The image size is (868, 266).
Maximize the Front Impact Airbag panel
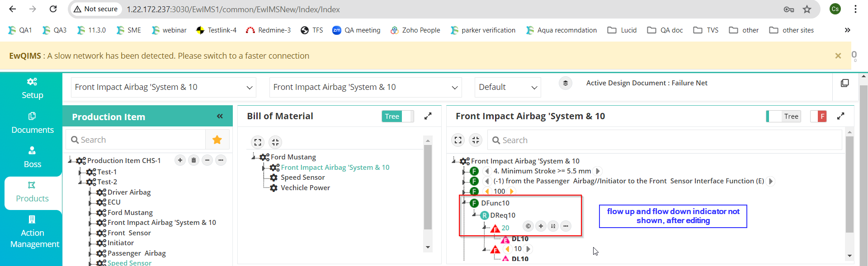point(840,116)
